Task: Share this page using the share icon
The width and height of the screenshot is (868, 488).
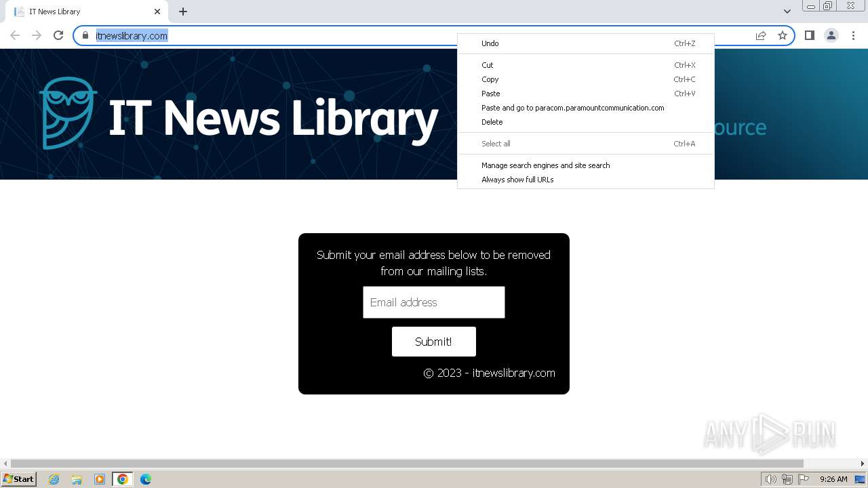Action: pyautogui.click(x=761, y=35)
